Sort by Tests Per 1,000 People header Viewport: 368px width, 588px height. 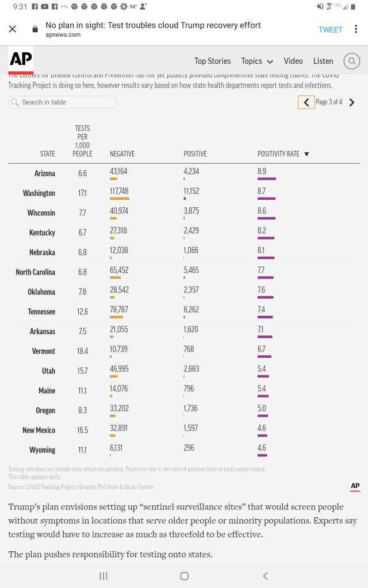coord(82,141)
